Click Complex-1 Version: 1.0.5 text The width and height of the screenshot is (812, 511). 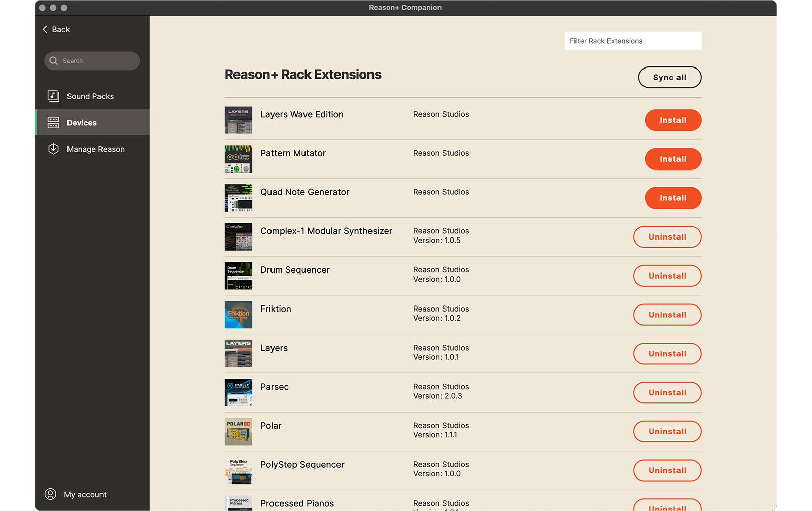coord(437,240)
